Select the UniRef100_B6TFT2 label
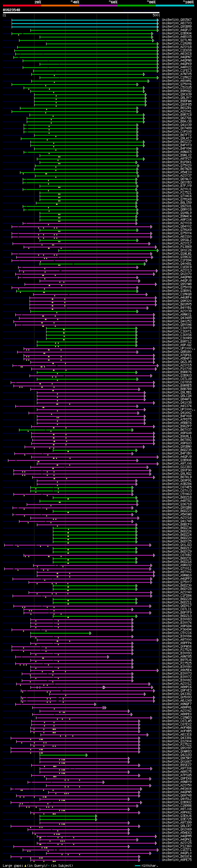 pyautogui.click(x=177, y=135)
